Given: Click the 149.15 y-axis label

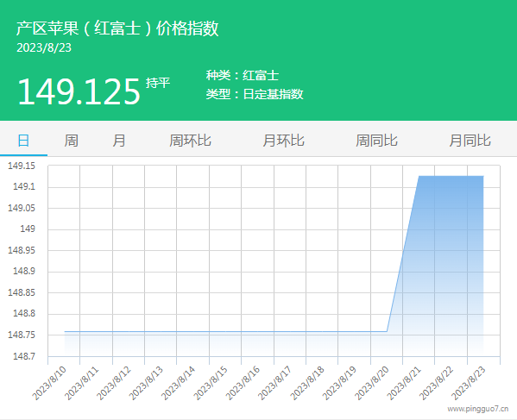Looking at the screenshot, I should pos(22,166).
